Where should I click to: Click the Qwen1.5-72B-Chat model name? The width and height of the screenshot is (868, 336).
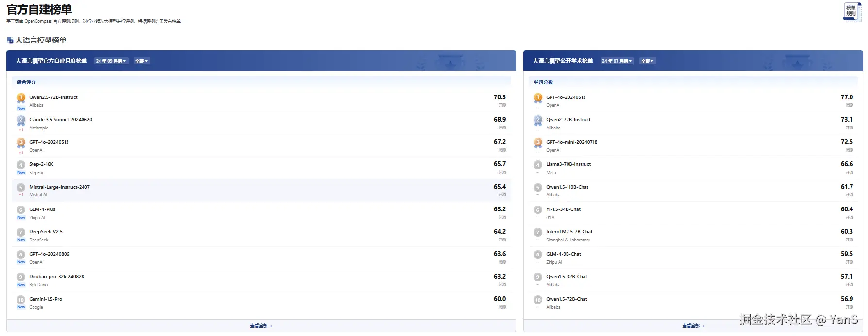567,299
